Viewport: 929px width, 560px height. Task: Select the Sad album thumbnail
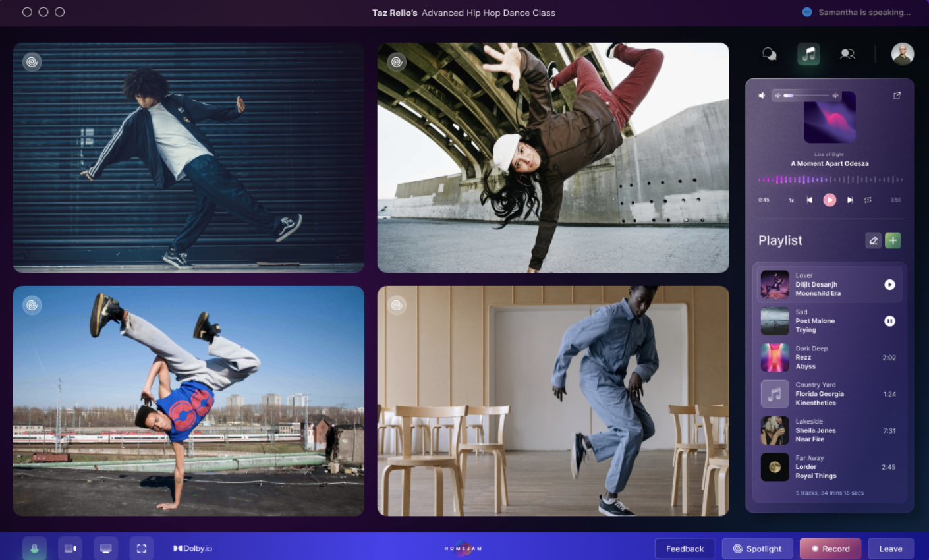775,321
